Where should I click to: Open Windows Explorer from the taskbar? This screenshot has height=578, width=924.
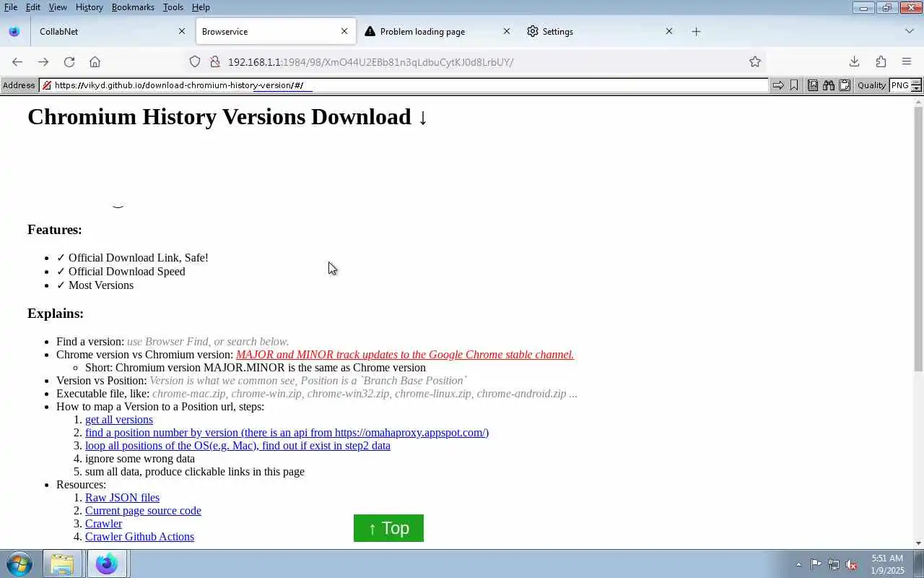[x=62, y=564]
